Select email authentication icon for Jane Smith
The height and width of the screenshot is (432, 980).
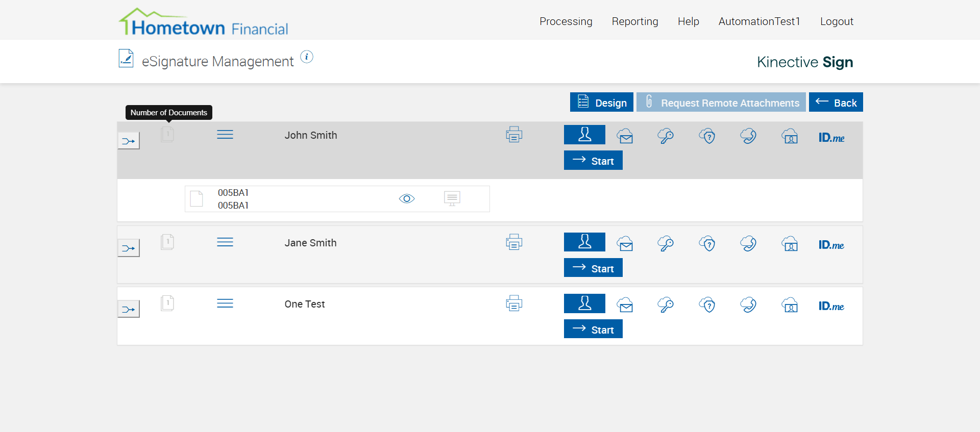click(625, 244)
